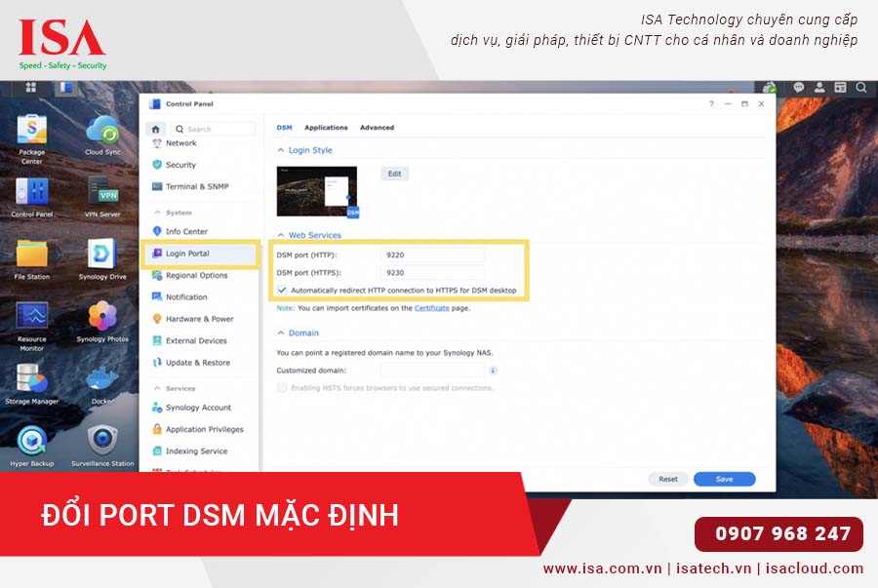The width and height of the screenshot is (878, 588).
Task: Open DSM main menu grid icon
Action: [x=31, y=88]
